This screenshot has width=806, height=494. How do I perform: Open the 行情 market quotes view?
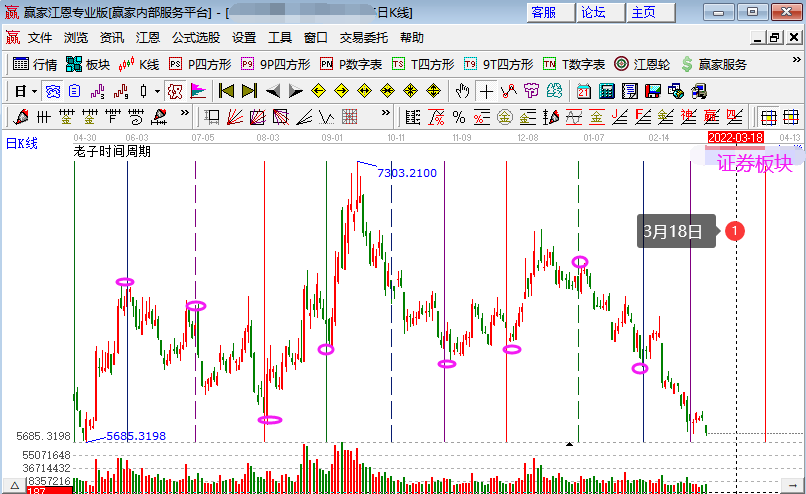(x=34, y=64)
